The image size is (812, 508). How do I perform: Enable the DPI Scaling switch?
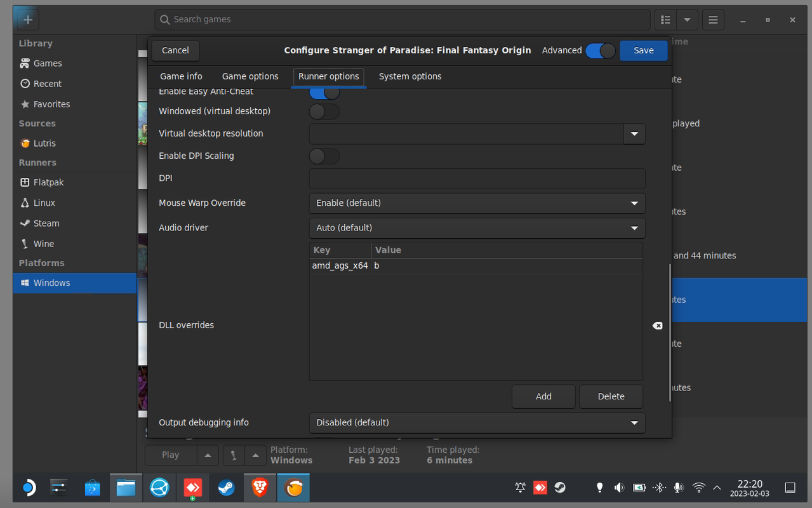324,156
